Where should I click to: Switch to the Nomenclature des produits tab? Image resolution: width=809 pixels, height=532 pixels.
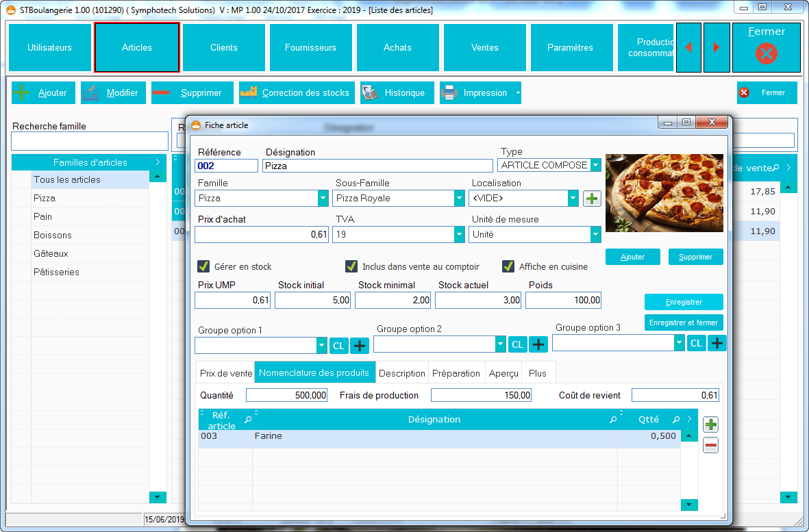pos(314,372)
